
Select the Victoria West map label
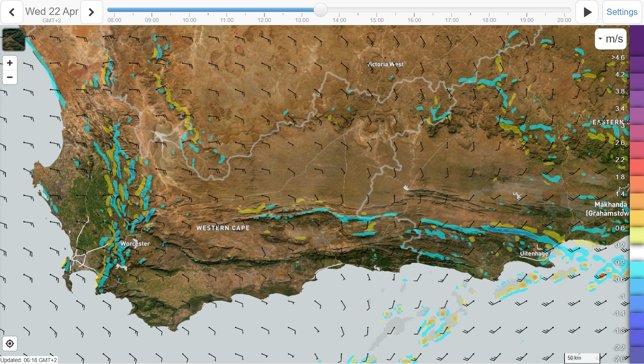pyautogui.click(x=385, y=64)
